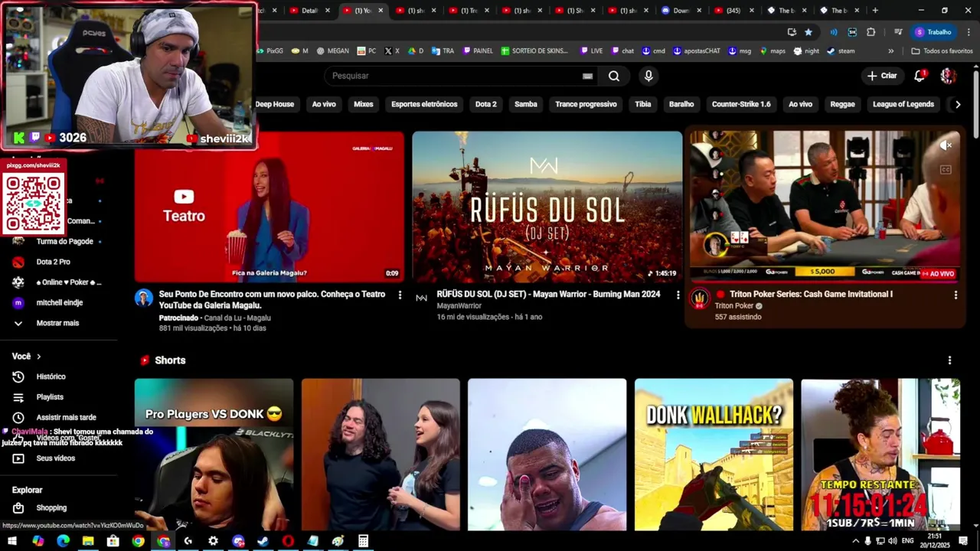Viewport: 980px width, 551px height.
Task: Toggle captions on Triton Poker preview
Action: point(946,170)
